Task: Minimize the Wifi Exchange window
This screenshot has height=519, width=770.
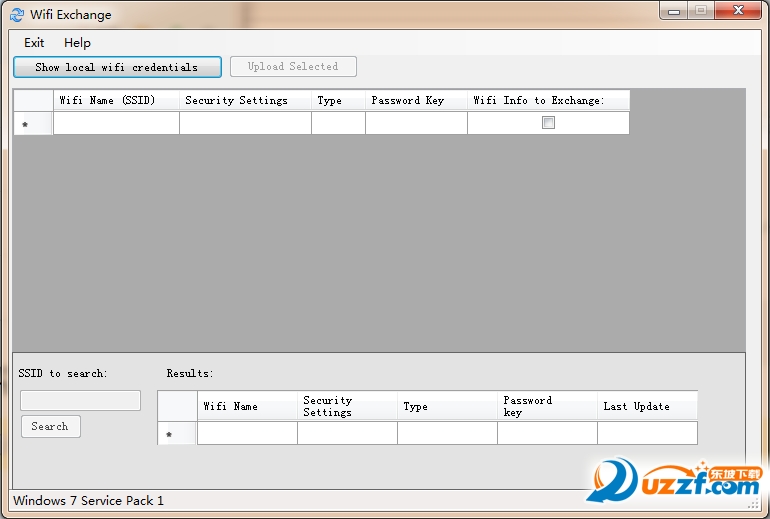Action: point(674,11)
